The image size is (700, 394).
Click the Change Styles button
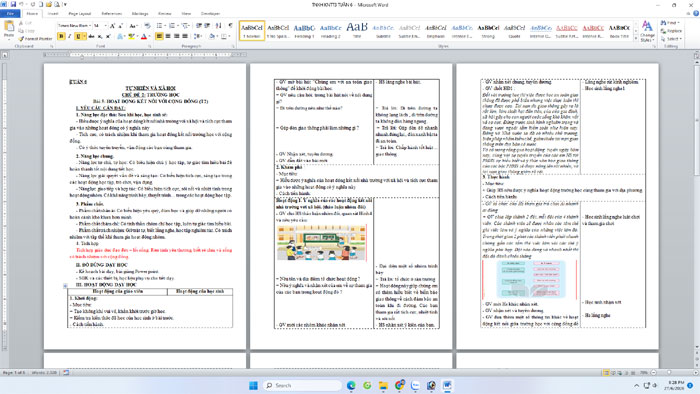coord(647,31)
